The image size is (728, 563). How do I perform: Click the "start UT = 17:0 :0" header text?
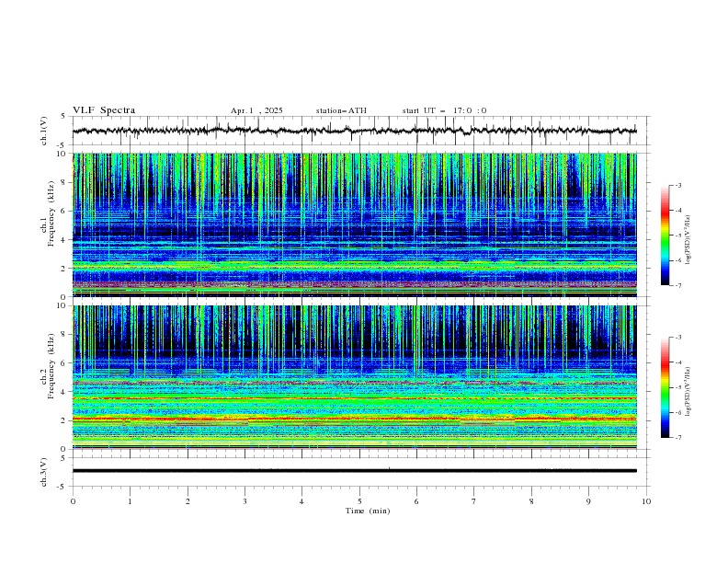[x=444, y=110]
